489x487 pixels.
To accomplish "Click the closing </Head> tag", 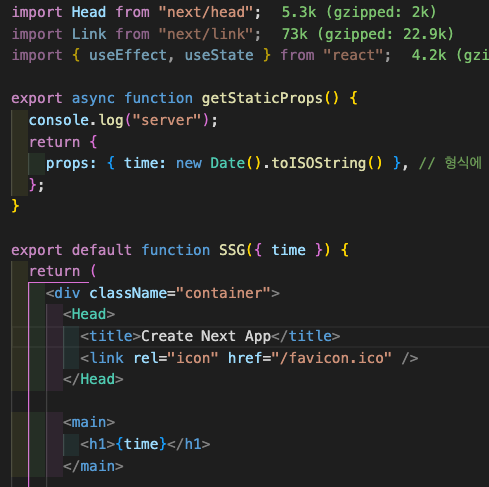I will 93,379.
